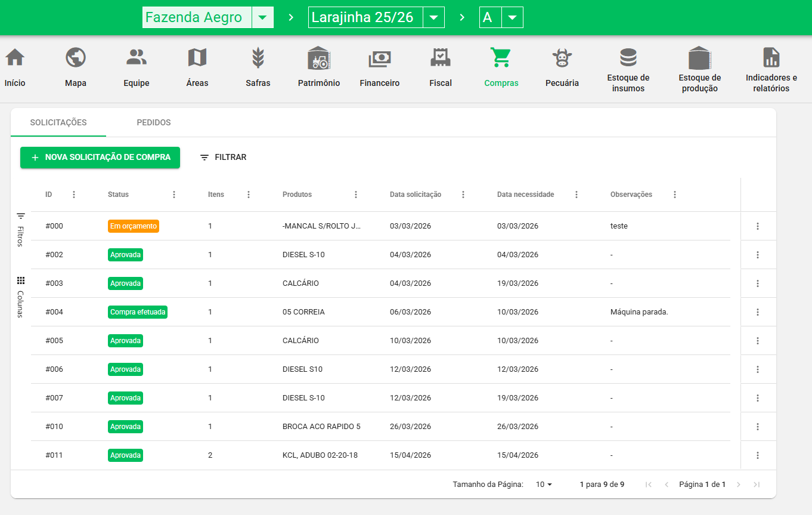Open the Safras wheat icon
Screen dimensions: 812x515
pyautogui.click(x=258, y=58)
